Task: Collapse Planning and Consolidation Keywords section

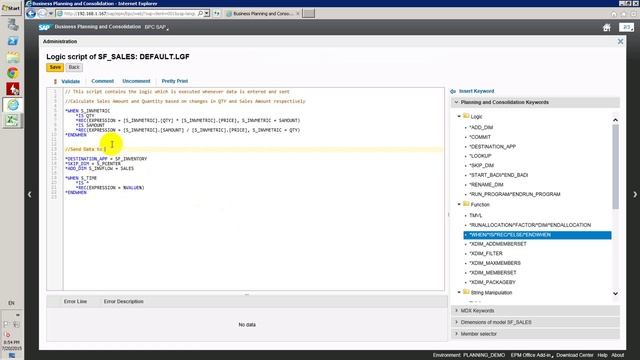Action: (535, 102)
